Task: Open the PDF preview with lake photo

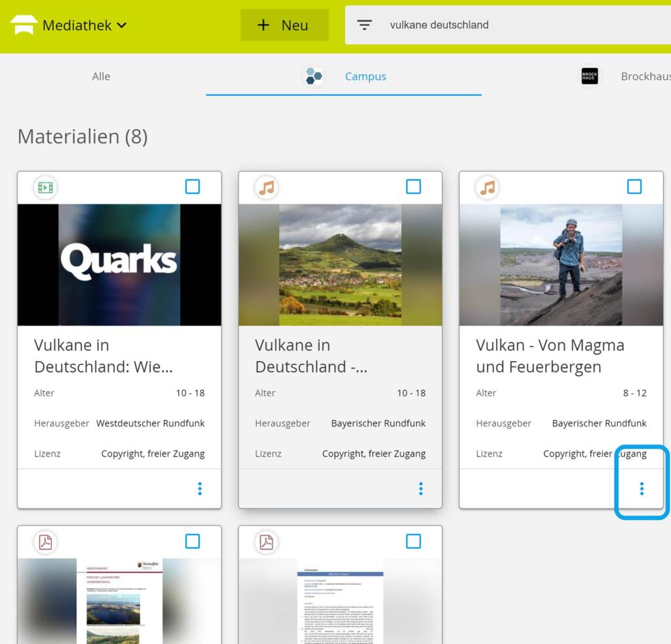Action: 119,601
